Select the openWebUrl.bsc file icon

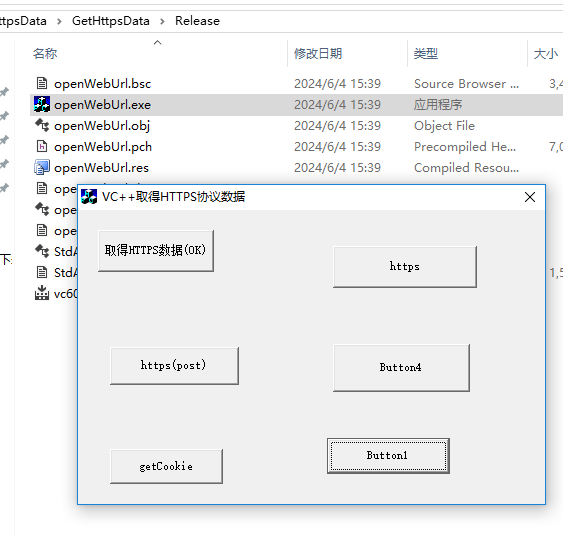point(42,83)
